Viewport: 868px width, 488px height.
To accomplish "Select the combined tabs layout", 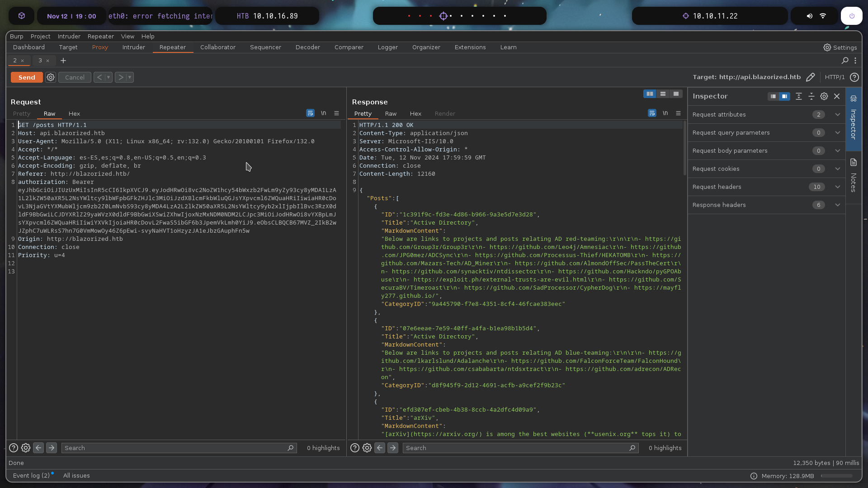I will point(676,94).
